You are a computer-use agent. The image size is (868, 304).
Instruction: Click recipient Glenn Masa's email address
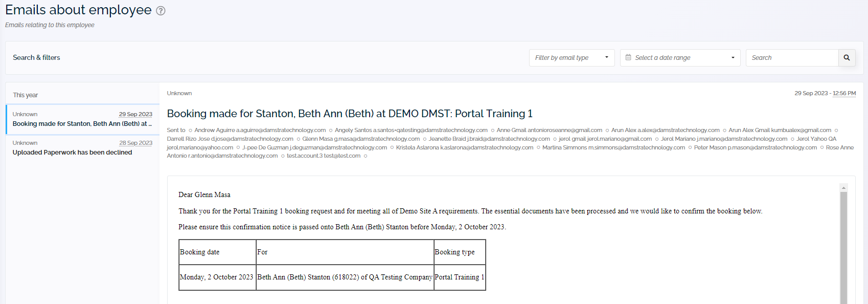[377, 139]
